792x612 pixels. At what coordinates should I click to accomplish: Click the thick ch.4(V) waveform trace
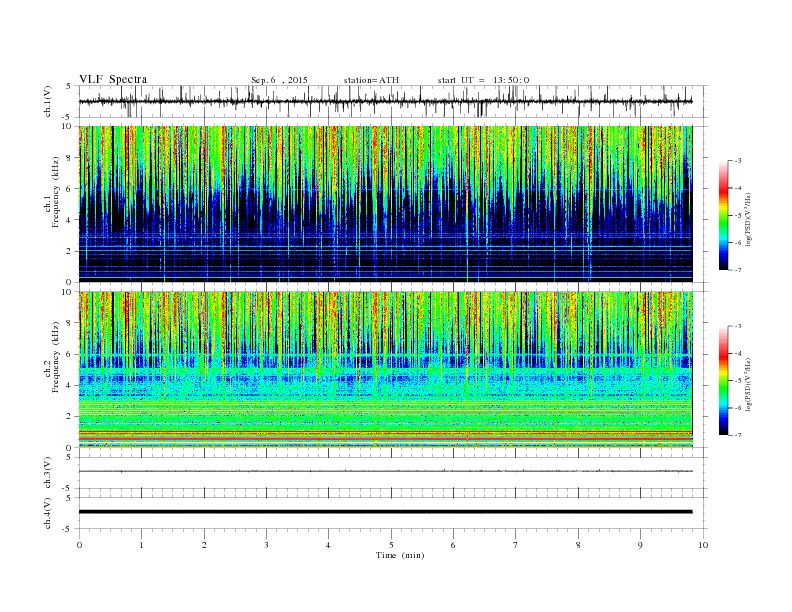coord(385,512)
